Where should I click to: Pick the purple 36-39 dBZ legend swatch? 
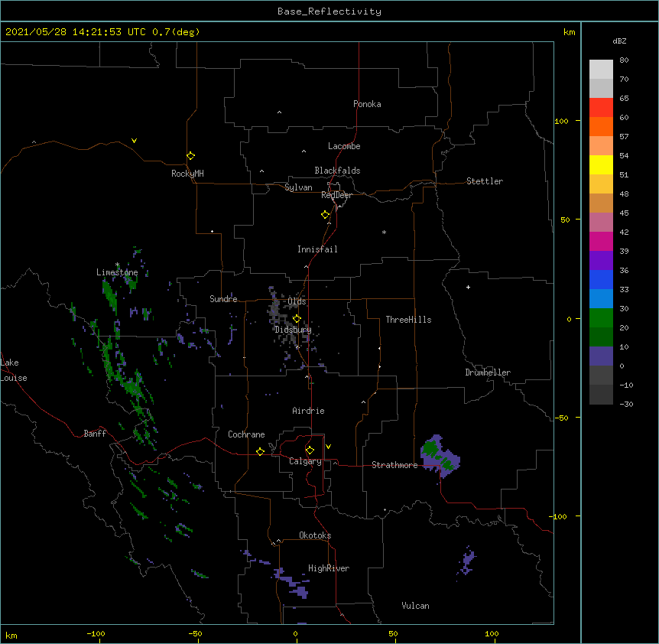601,261
